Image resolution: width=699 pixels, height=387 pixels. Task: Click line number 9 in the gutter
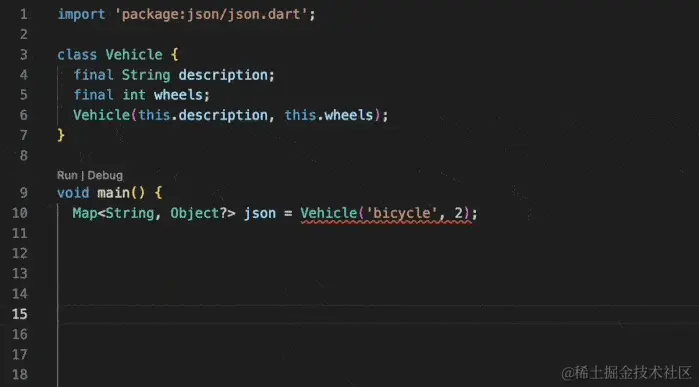24,193
